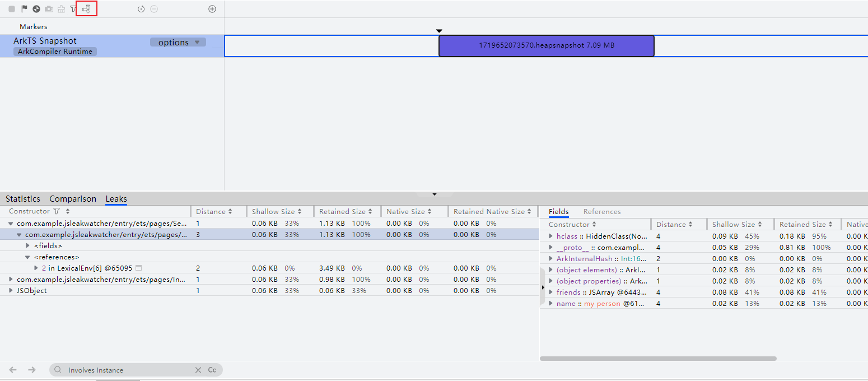Select the Leaks tab
Screen dimensions: 868x381
(x=116, y=199)
